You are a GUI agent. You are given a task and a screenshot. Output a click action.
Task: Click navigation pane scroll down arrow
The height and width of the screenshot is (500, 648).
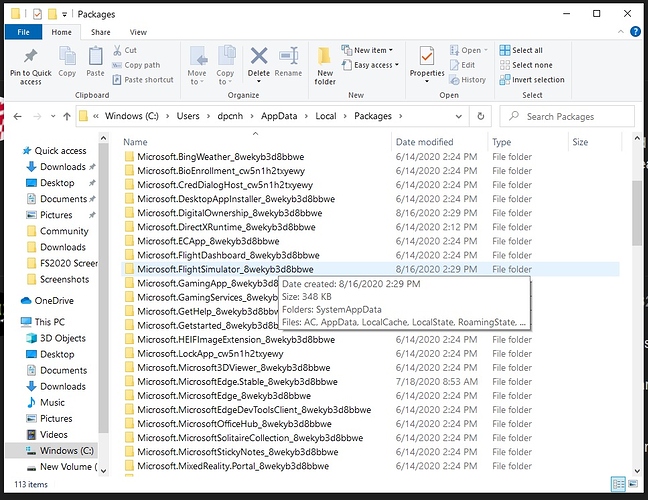click(103, 470)
